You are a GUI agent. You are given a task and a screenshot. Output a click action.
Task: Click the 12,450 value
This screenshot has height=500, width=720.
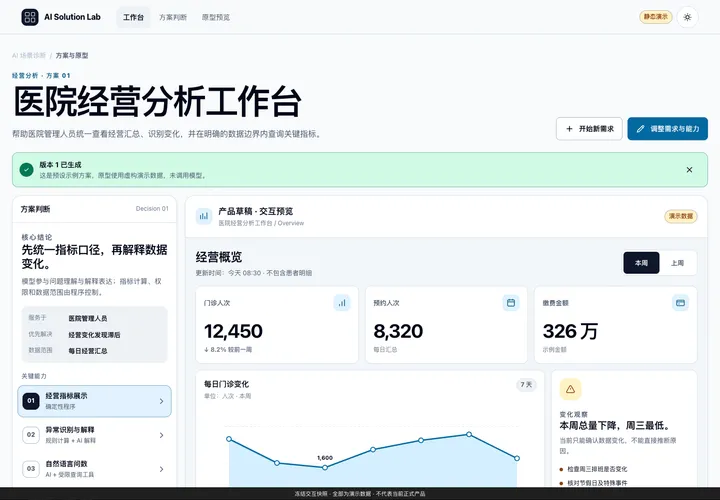(233, 331)
